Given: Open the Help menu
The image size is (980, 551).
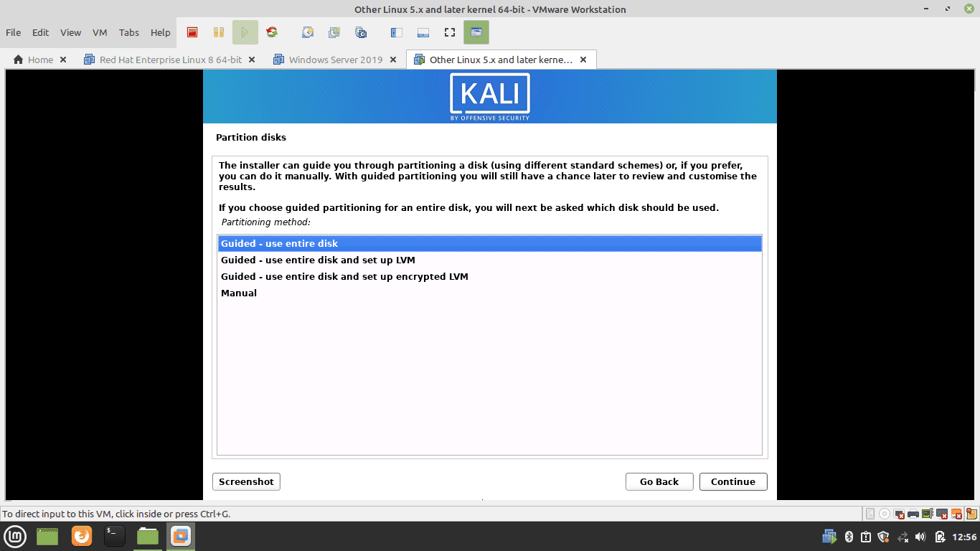Looking at the screenshot, I should point(161,32).
